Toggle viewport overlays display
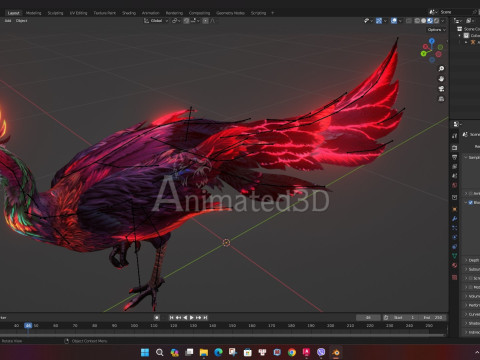The image size is (480, 360). [x=394, y=21]
